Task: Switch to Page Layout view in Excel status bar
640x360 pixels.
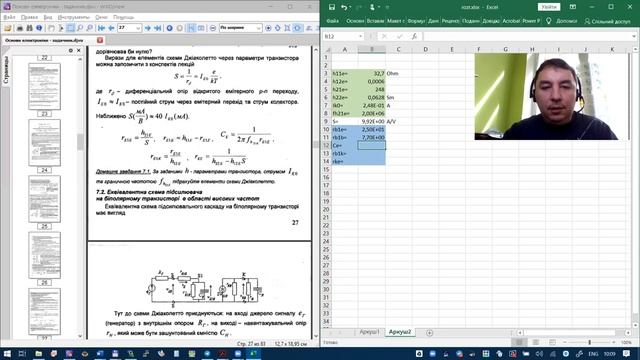Action: pyautogui.click(x=536, y=342)
